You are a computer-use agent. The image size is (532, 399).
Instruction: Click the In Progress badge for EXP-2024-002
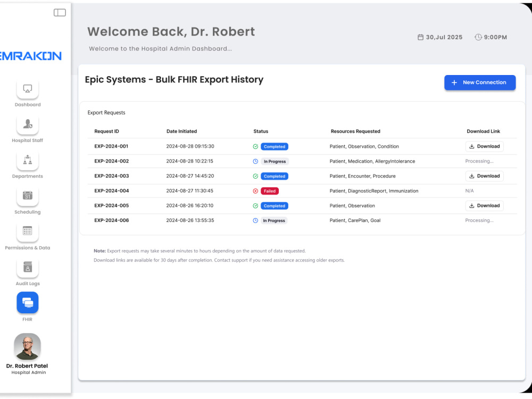point(275,162)
